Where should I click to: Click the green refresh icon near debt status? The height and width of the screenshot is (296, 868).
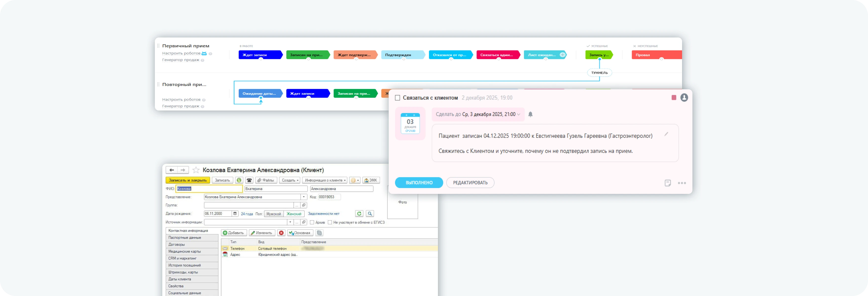[x=359, y=214]
